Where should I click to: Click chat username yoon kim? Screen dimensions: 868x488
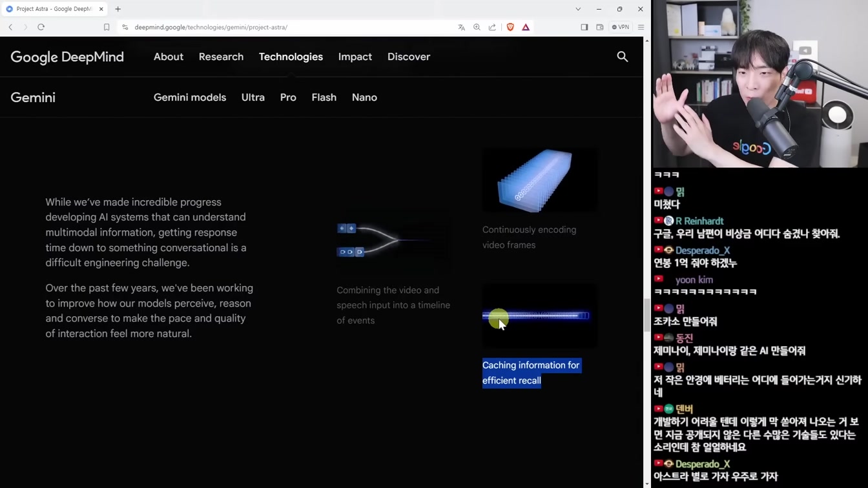[x=694, y=280]
